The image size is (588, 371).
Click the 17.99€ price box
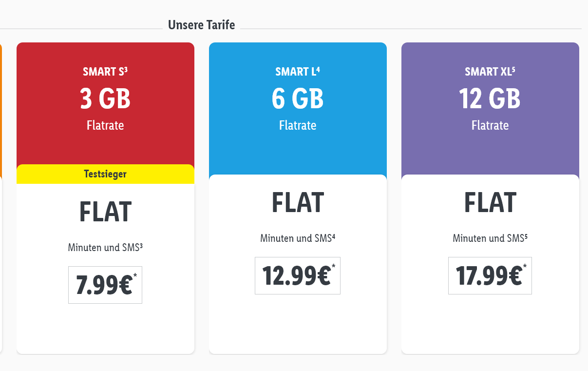pyautogui.click(x=490, y=276)
